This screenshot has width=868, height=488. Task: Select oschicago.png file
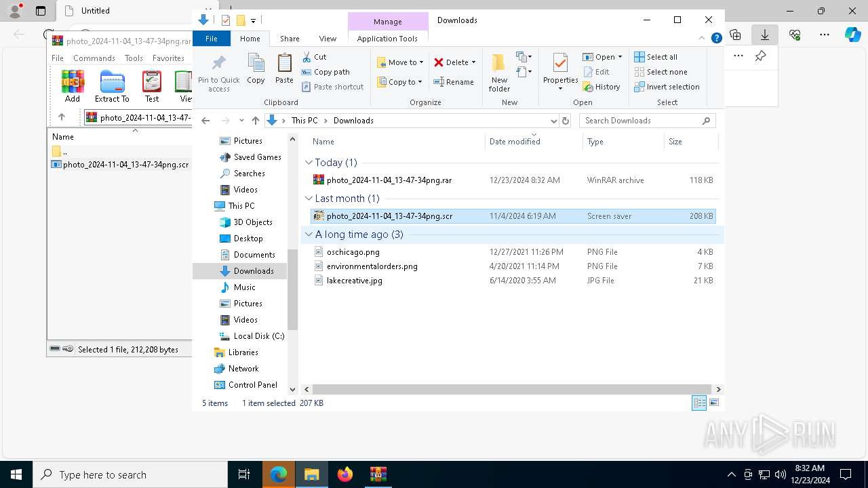513,252
